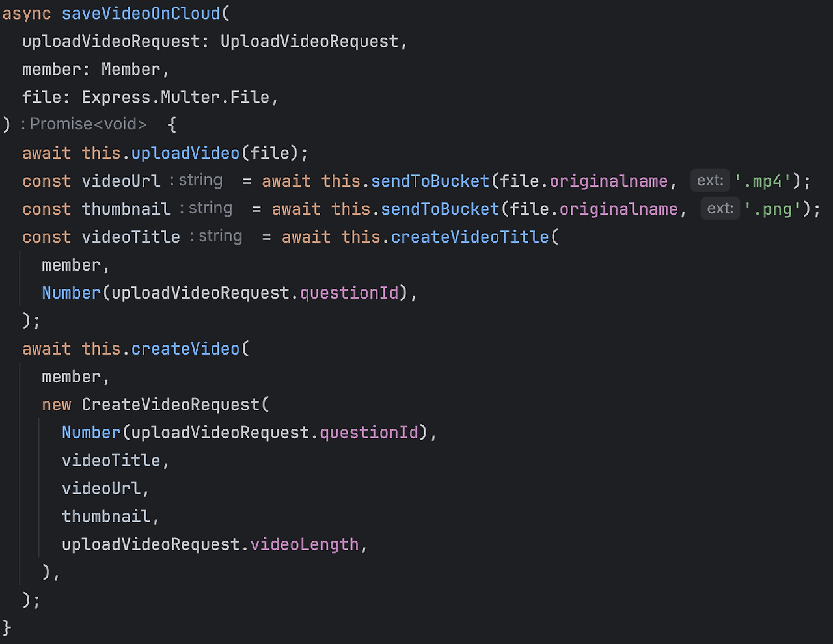
Task: Click the final closing curly brace
Action: pos(7,628)
